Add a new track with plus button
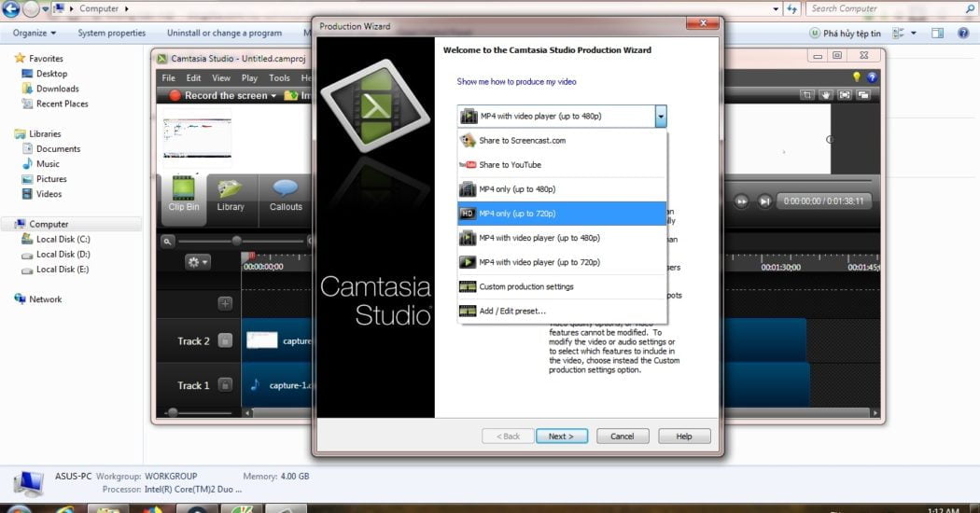The image size is (980, 513). 225,304
